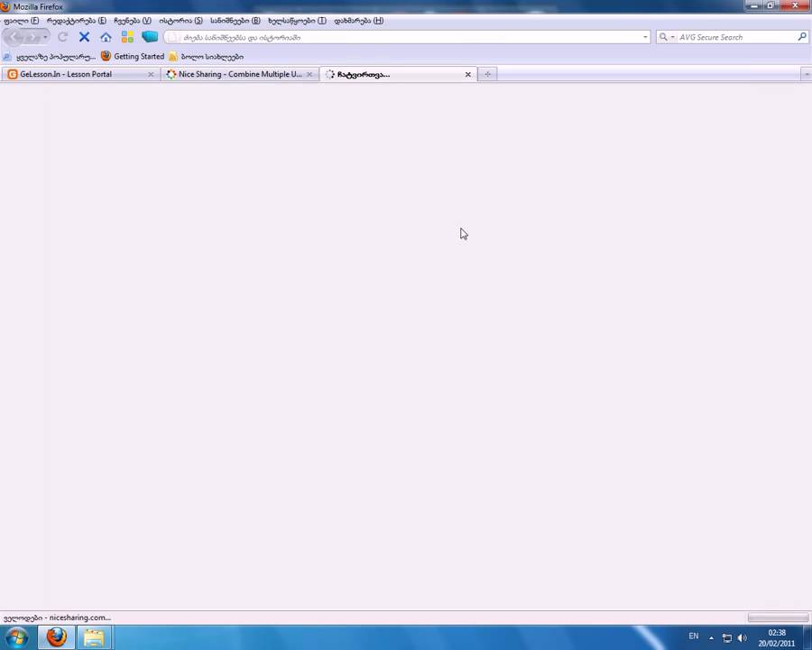Go to the Home page icon
The image size is (812, 650).
coord(106,37)
